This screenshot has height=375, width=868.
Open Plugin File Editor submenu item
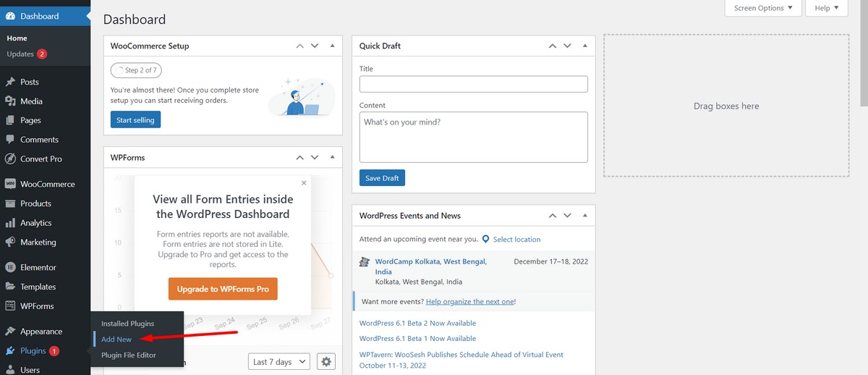coord(129,355)
